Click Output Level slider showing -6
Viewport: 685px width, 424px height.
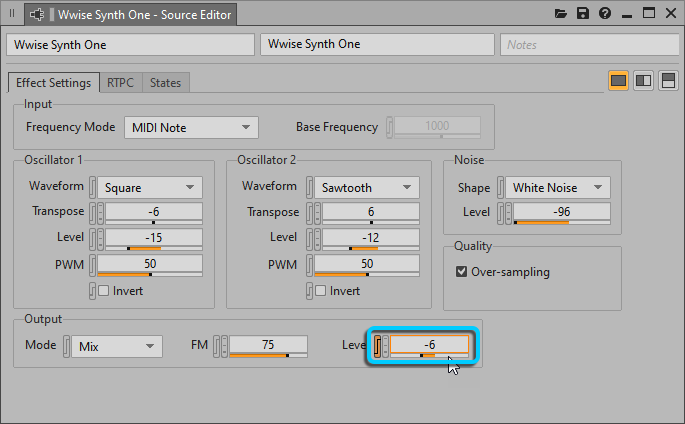429,346
